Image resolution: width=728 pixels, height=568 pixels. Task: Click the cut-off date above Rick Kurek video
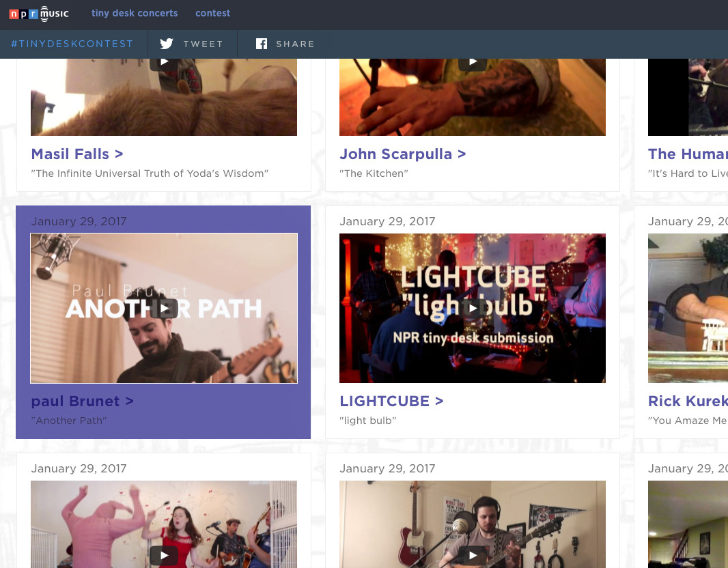(x=688, y=221)
